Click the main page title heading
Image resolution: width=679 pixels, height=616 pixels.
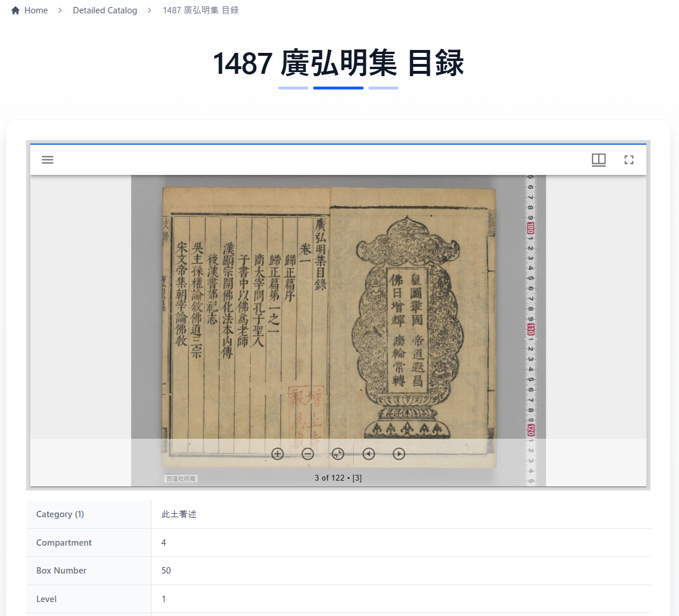coord(338,63)
